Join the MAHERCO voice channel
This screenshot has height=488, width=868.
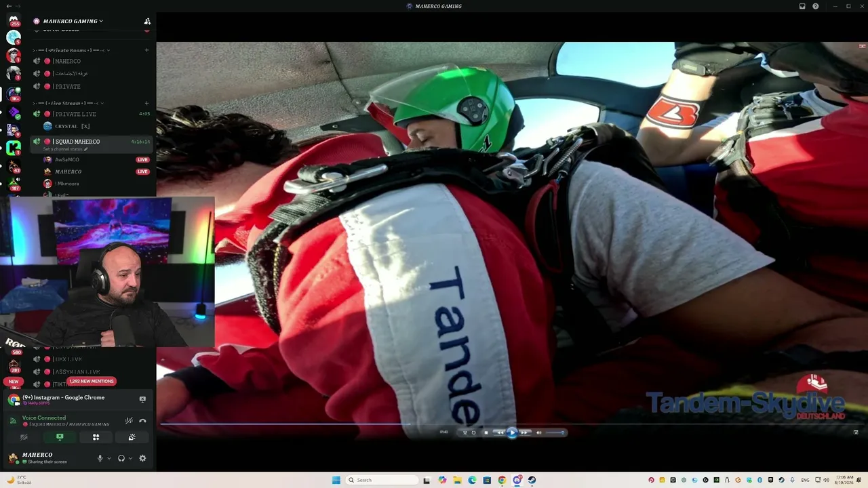tap(92, 61)
